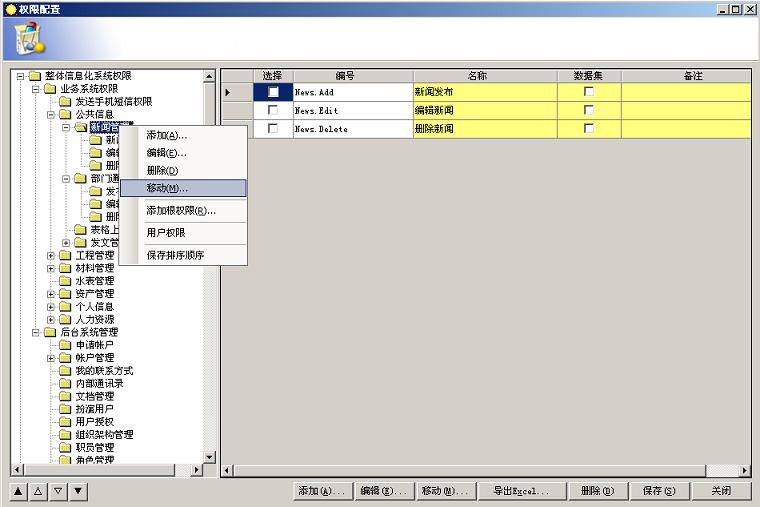Viewport: 760px width, 507px height.
Task: Click folder icon of 用户授权
Action: coord(65,422)
